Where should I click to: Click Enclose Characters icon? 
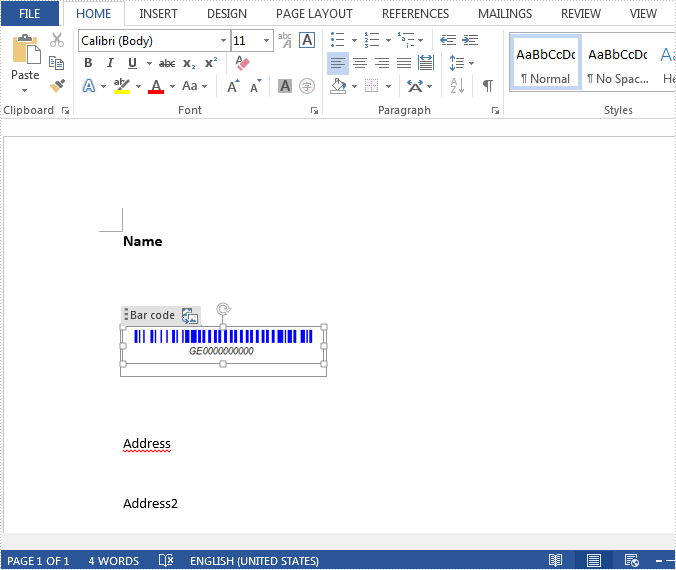click(307, 86)
